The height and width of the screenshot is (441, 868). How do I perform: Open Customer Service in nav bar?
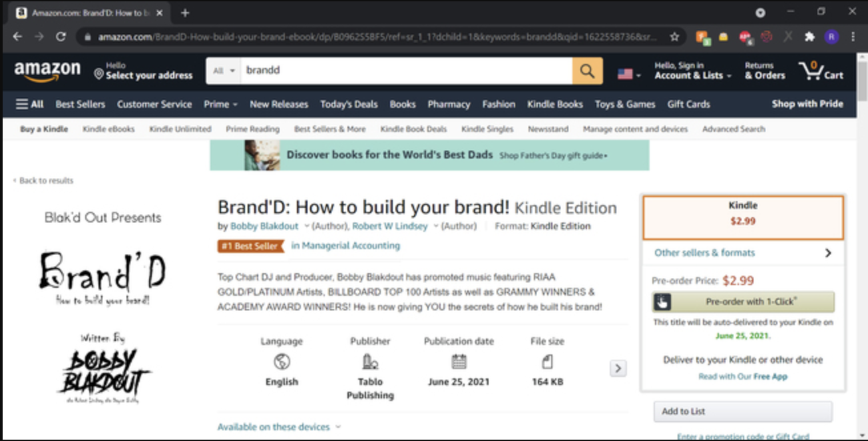tap(154, 104)
